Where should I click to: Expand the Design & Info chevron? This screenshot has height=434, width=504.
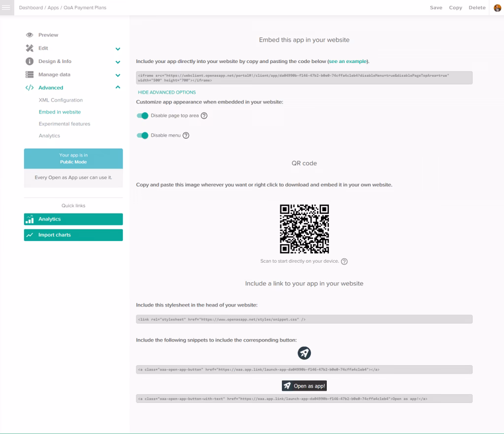pos(118,62)
